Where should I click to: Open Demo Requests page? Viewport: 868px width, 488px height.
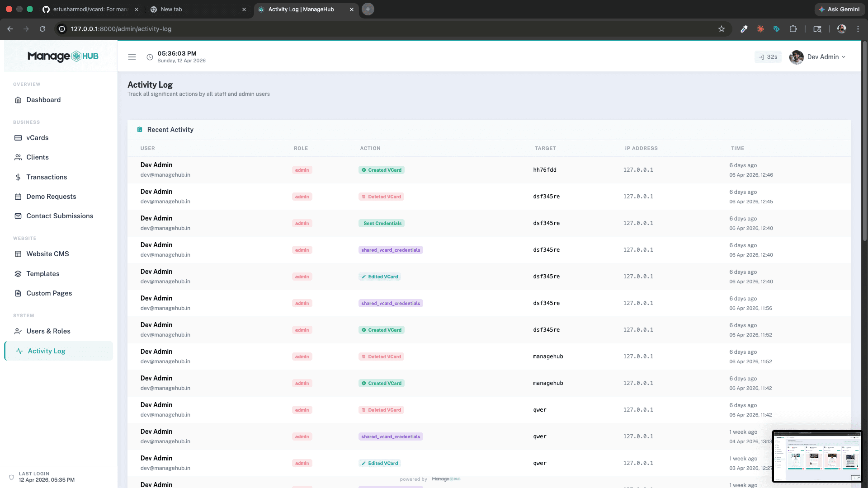(x=51, y=197)
